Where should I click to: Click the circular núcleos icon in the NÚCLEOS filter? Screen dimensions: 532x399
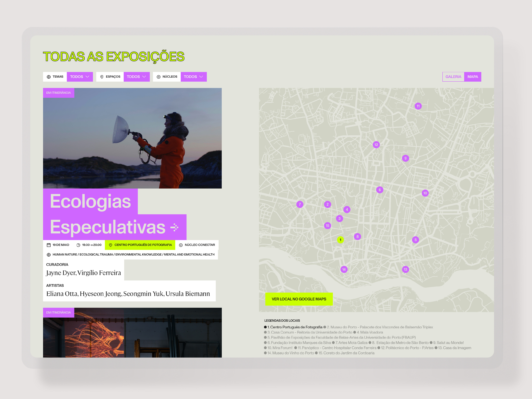pos(158,76)
